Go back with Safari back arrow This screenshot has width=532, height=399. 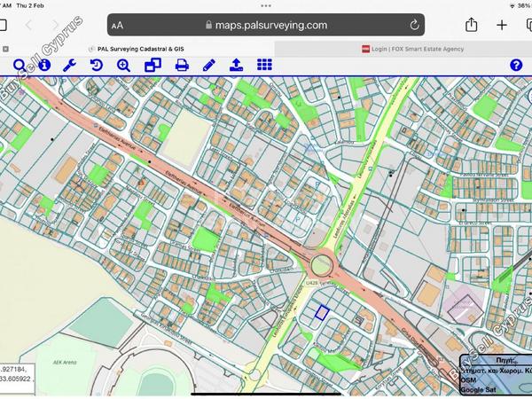tap(29, 25)
